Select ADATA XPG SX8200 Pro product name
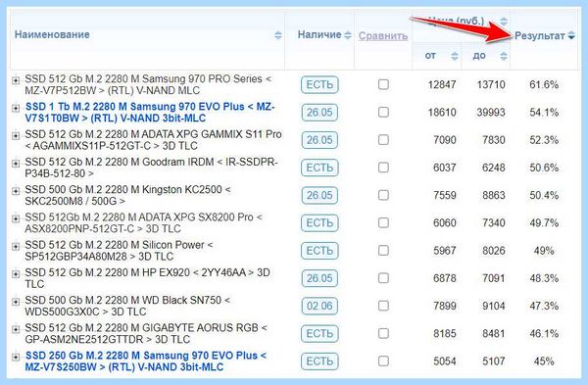This screenshot has width=588, height=385. 144,223
